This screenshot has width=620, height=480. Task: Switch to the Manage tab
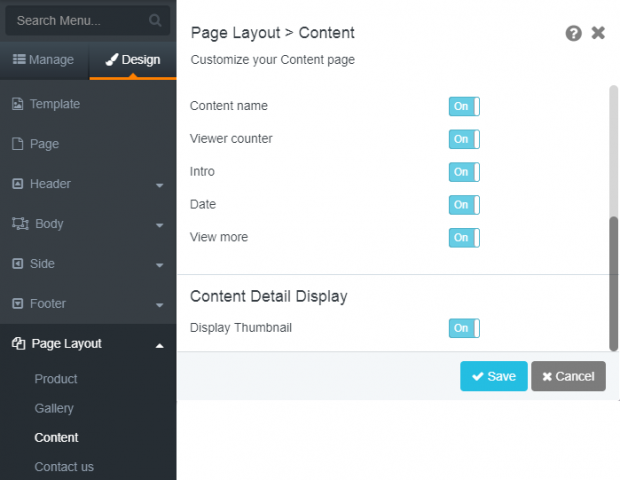pyautogui.click(x=43, y=60)
